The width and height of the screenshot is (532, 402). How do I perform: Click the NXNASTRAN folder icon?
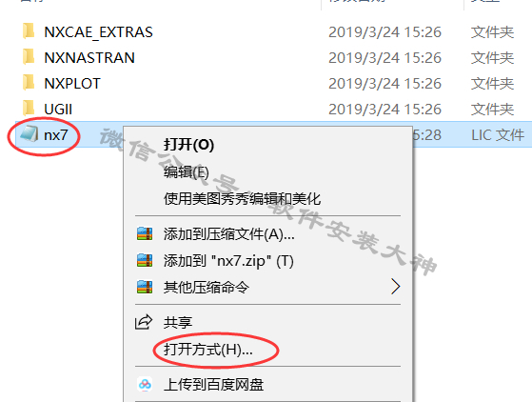[x=29, y=57]
